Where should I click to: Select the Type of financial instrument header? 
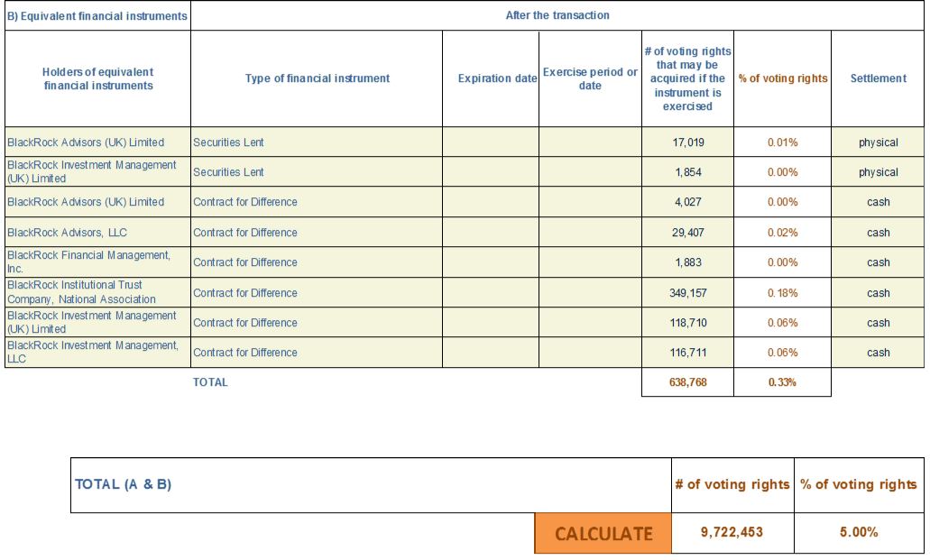[x=317, y=78]
